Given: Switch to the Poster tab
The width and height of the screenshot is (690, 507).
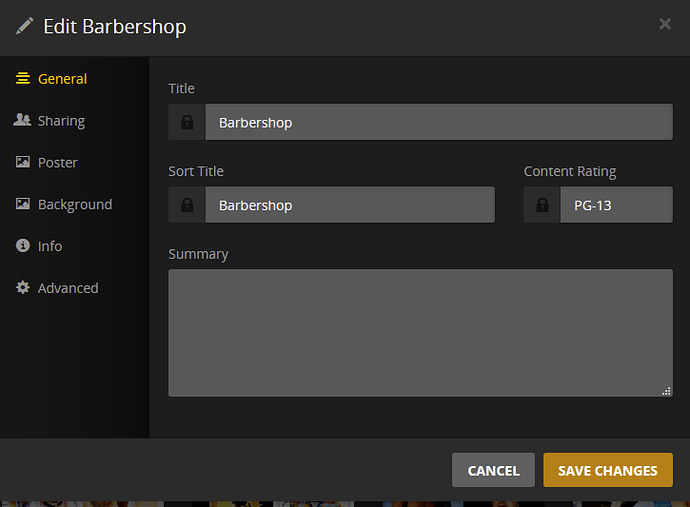Looking at the screenshot, I should (58, 162).
